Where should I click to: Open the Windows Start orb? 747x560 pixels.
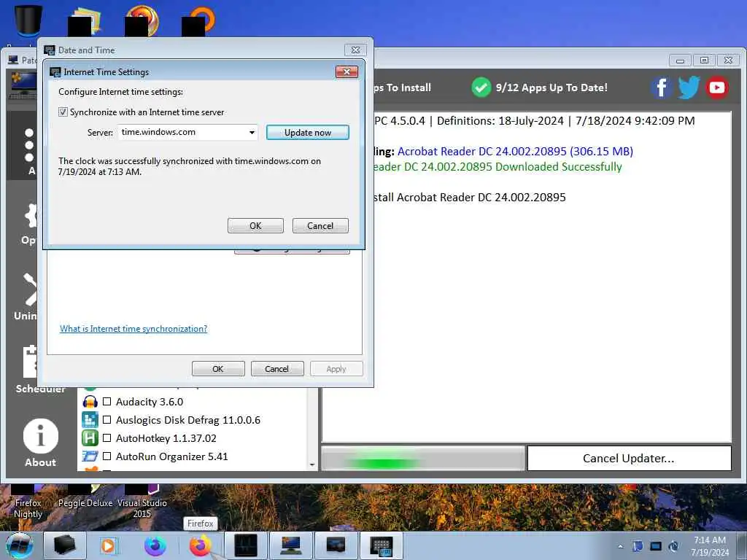click(20, 545)
